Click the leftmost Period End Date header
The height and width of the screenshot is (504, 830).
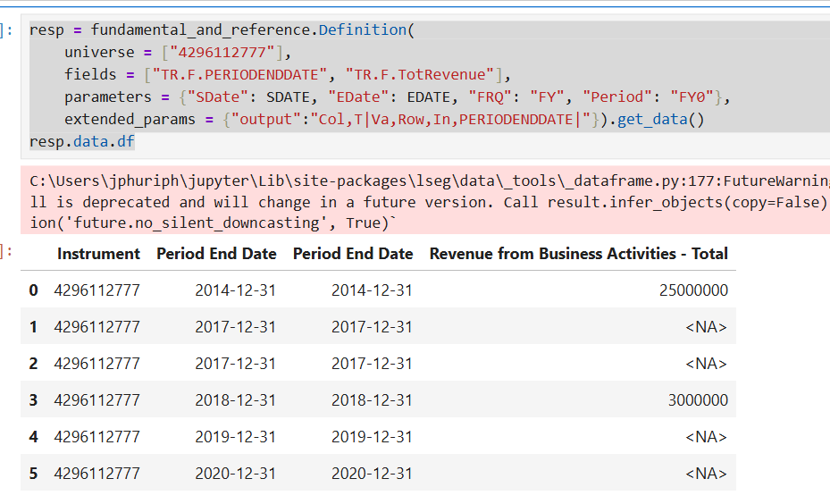coord(216,254)
